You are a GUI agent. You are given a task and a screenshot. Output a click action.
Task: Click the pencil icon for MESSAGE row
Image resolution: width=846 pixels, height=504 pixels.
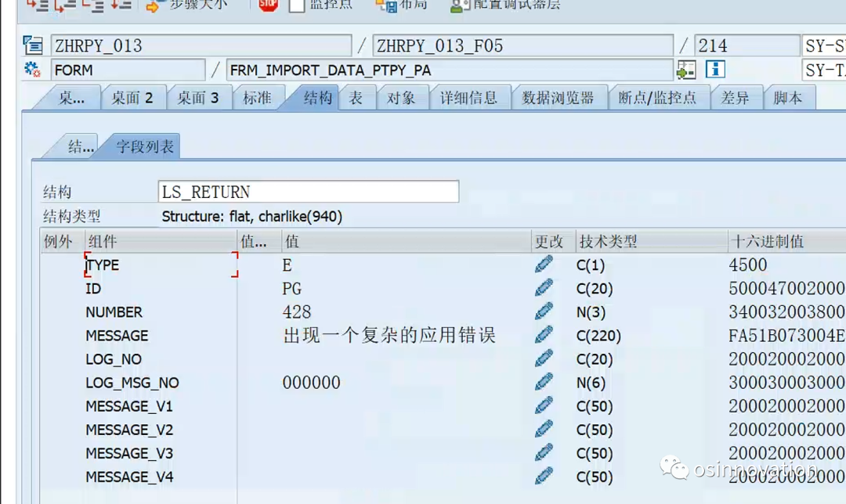(x=544, y=335)
